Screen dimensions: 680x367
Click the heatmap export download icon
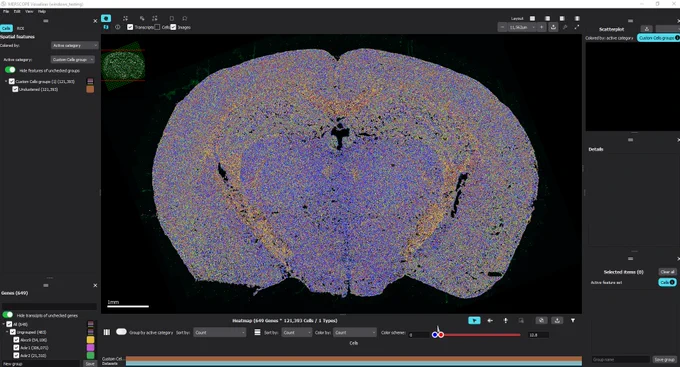[x=557, y=320]
